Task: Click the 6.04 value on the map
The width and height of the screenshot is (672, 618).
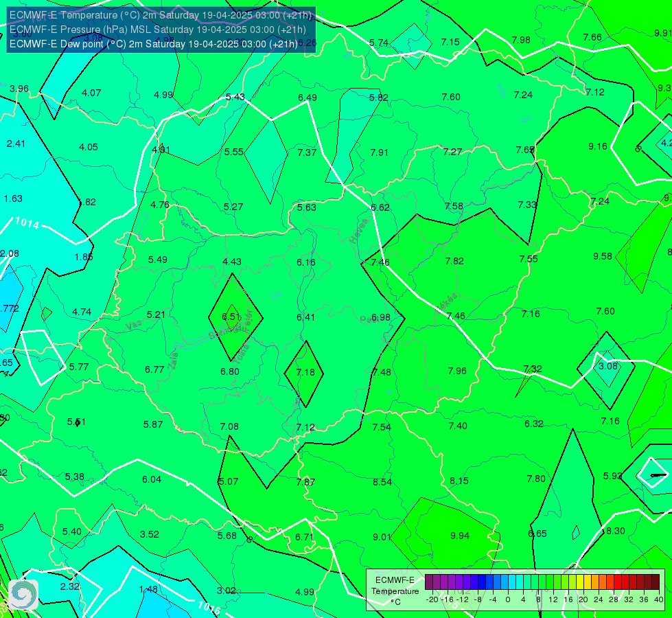Action: point(152,479)
